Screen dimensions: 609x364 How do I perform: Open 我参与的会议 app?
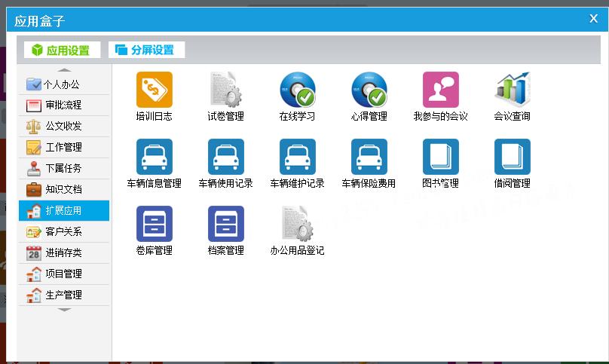point(440,90)
